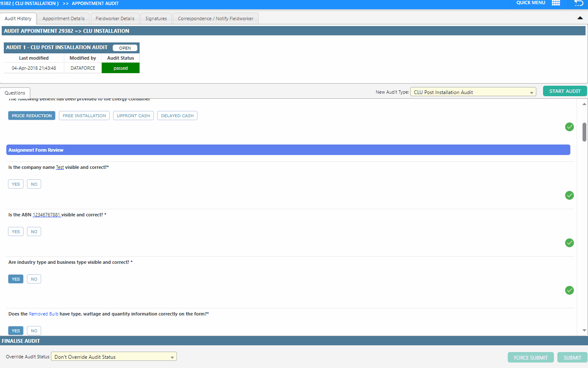The width and height of the screenshot is (588, 368).
Task: Choose NO for industry type question
Action: [34, 279]
